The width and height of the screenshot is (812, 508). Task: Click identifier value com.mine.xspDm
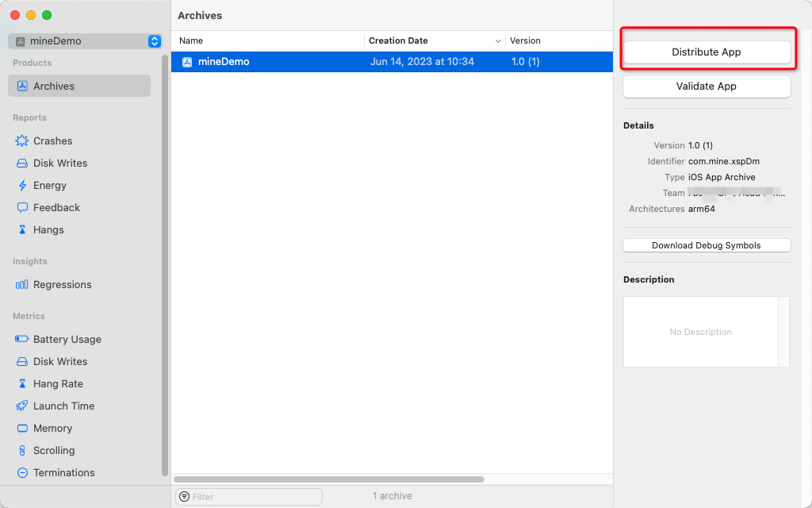(723, 161)
